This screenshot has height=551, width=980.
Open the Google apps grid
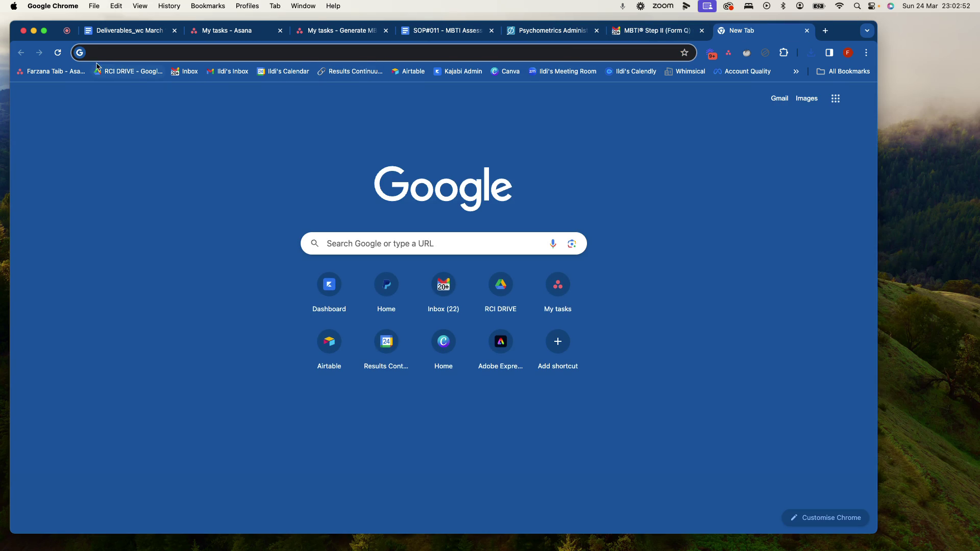pos(835,98)
